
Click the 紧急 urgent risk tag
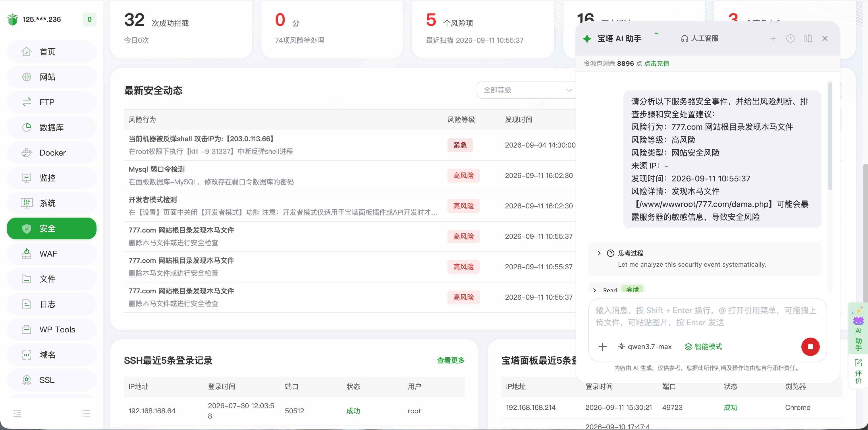[460, 145]
